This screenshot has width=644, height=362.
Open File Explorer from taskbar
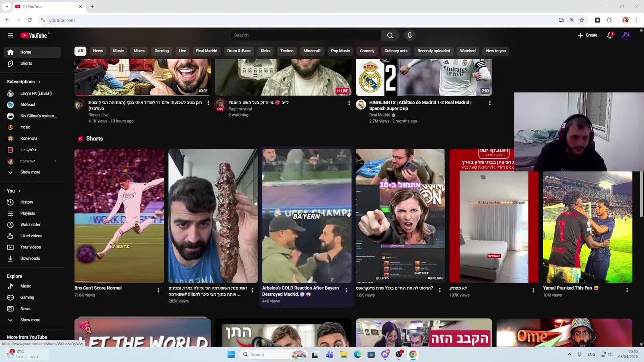tap(343, 354)
